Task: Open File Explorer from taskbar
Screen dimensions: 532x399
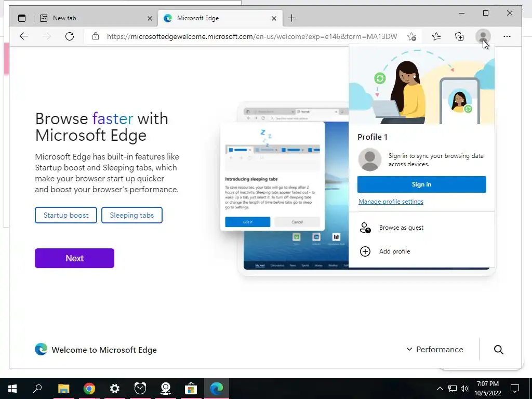Action: coord(63,389)
